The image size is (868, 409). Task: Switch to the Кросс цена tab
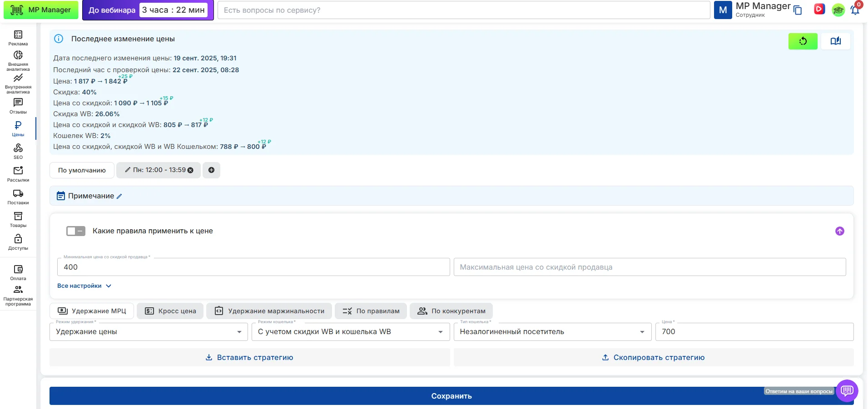tap(170, 311)
